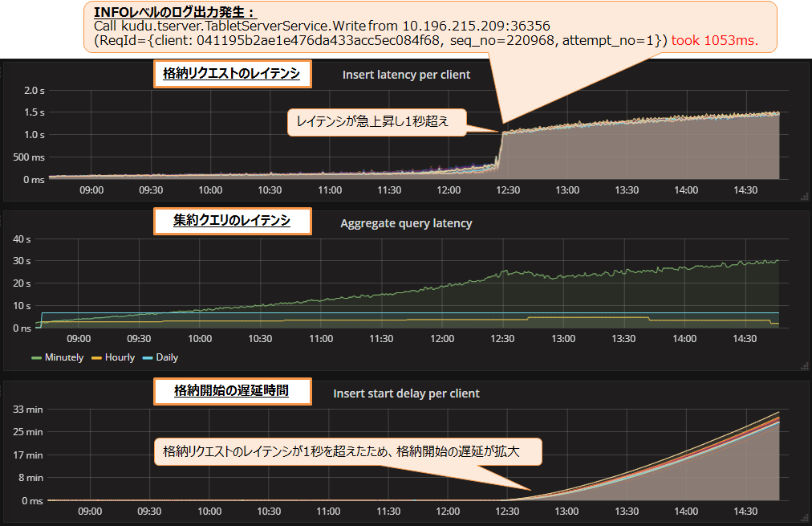
Task: Click 13:00 on the Aggregate query latency time axis
Action: pos(563,339)
